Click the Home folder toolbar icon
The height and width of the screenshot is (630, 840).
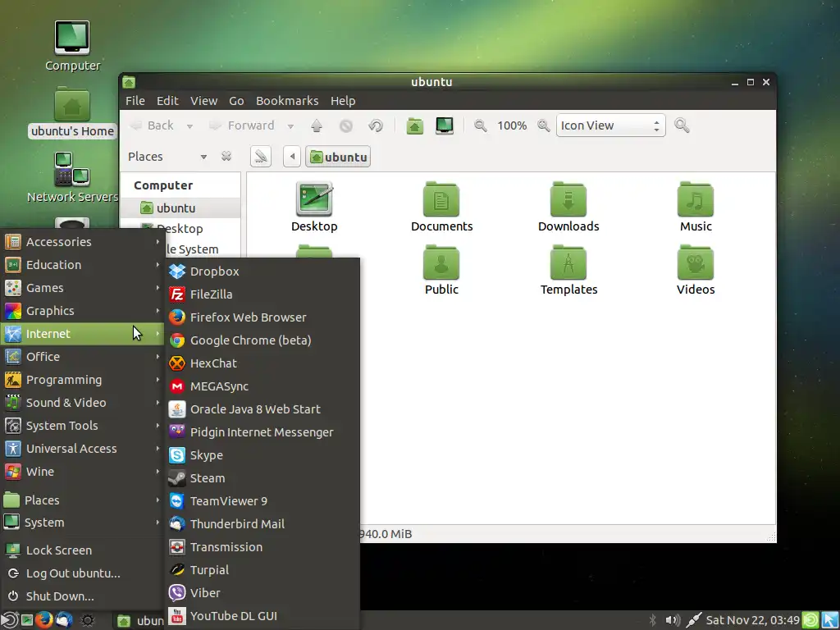click(414, 126)
